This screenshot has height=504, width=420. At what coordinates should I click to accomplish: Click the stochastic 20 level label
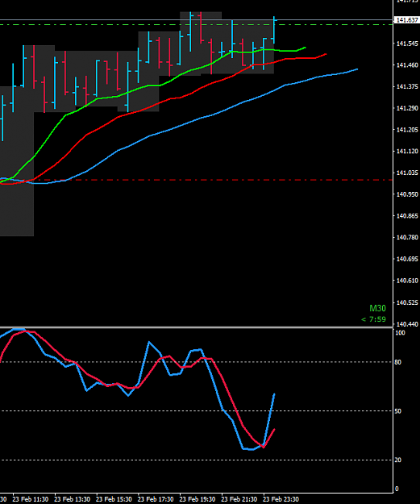[x=397, y=460]
